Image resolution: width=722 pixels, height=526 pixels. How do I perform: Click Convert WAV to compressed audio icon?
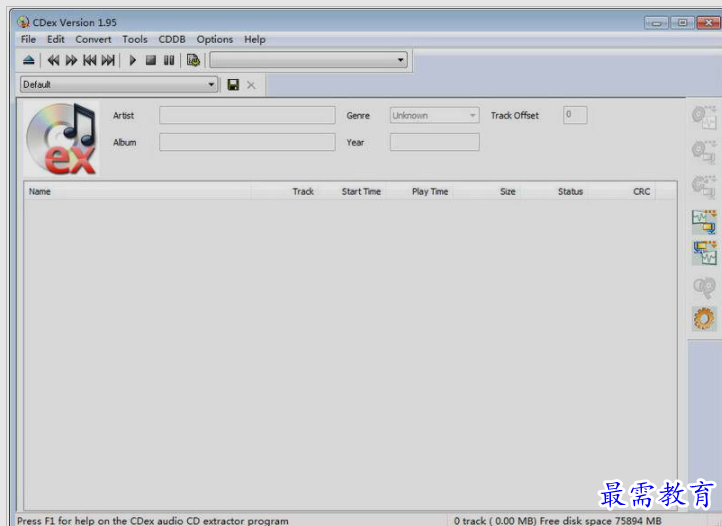(x=704, y=222)
